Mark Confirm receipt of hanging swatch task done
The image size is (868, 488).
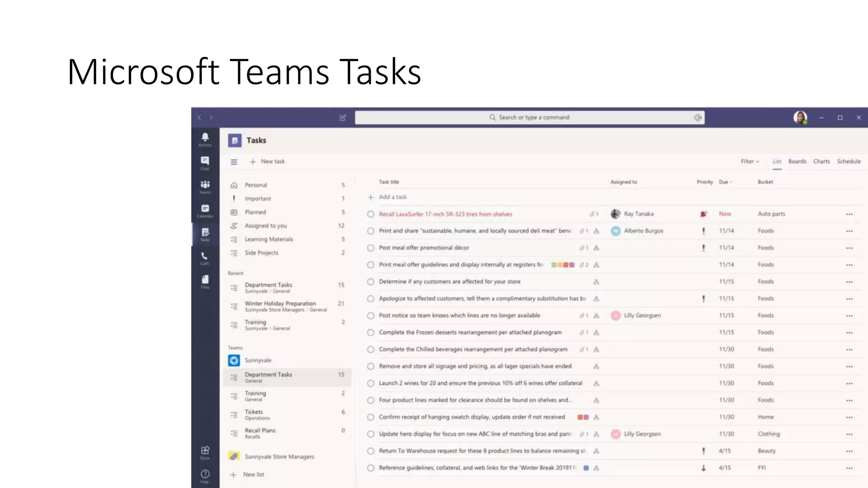click(370, 418)
